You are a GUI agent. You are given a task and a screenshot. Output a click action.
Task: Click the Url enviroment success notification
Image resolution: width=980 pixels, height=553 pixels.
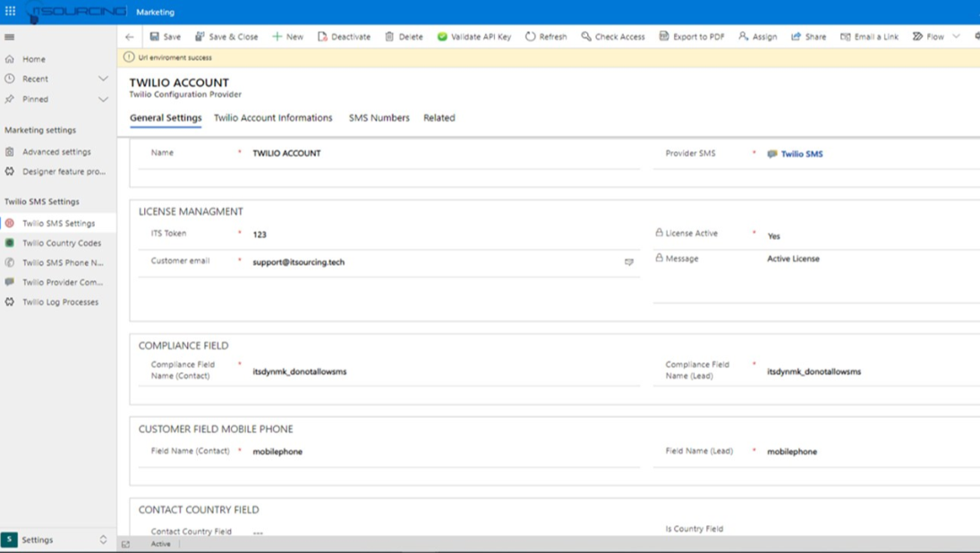pos(175,57)
